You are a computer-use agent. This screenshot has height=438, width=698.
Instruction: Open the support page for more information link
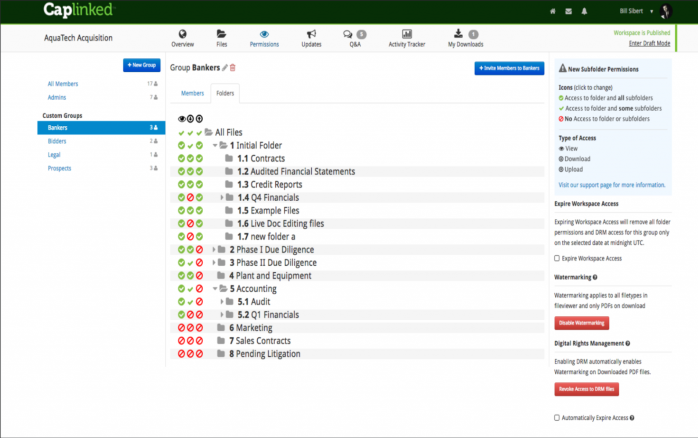coord(612,185)
